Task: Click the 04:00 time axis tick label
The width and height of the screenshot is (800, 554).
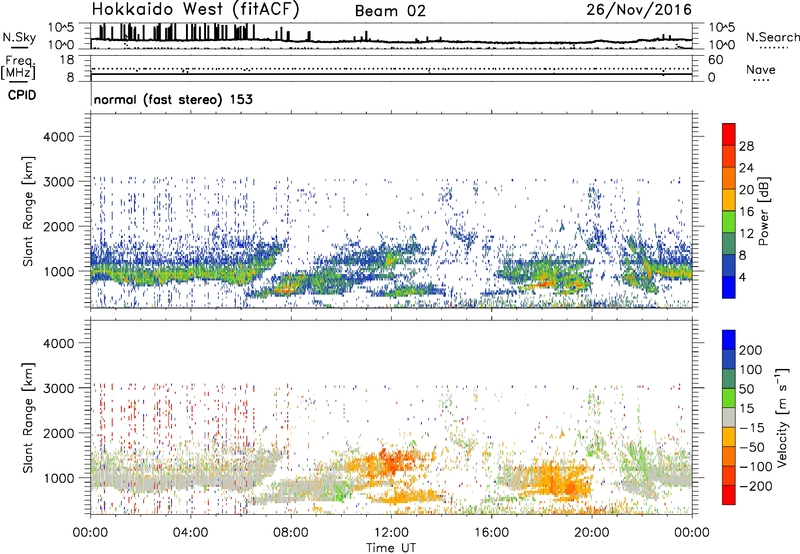Action: (190, 533)
